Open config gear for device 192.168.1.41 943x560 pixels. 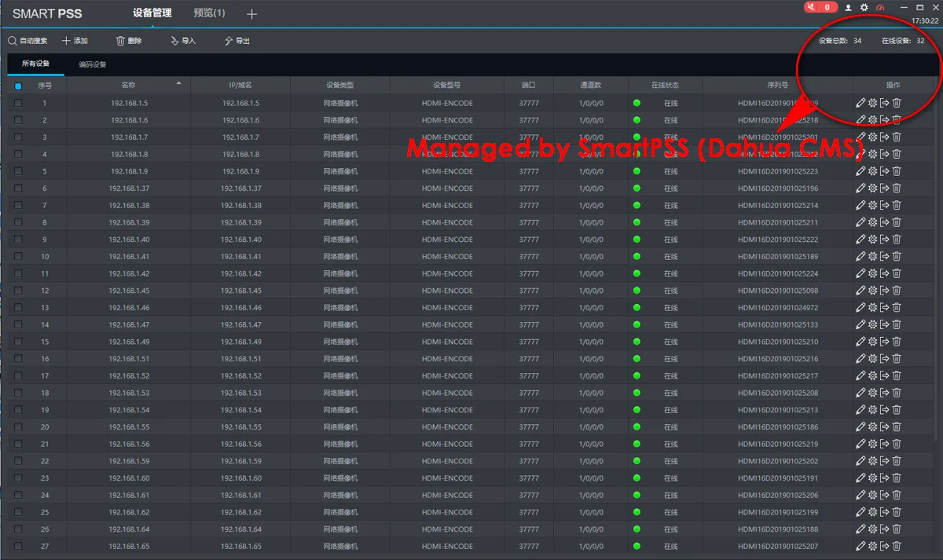(872, 256)
